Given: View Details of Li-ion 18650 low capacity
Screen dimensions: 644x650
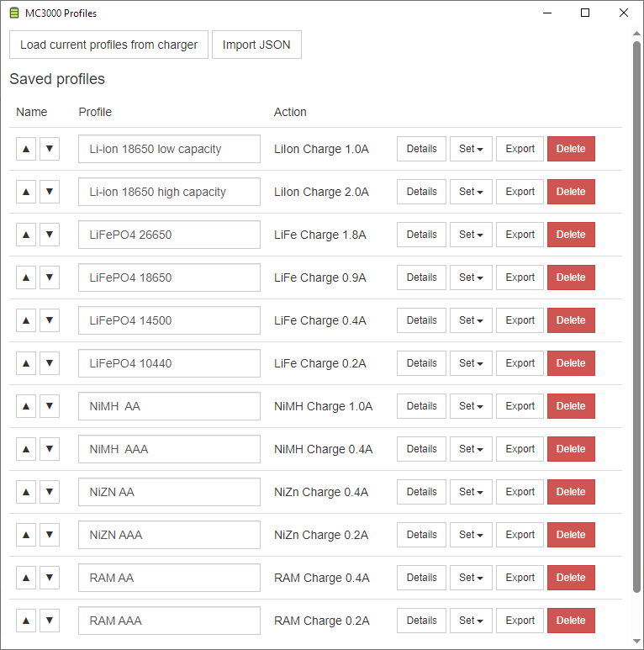Looking at the screenshot, I should 421,149.
